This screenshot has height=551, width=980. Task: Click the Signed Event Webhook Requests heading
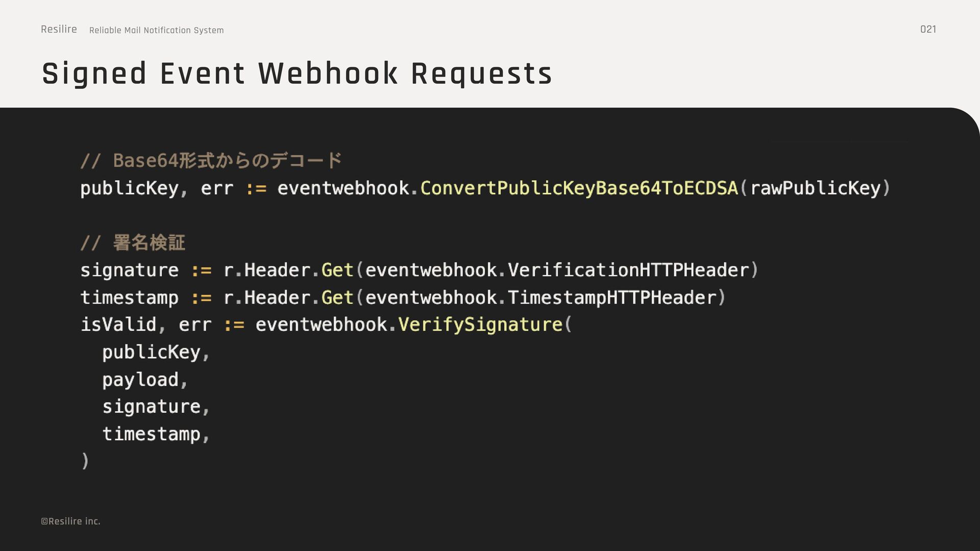297,73
